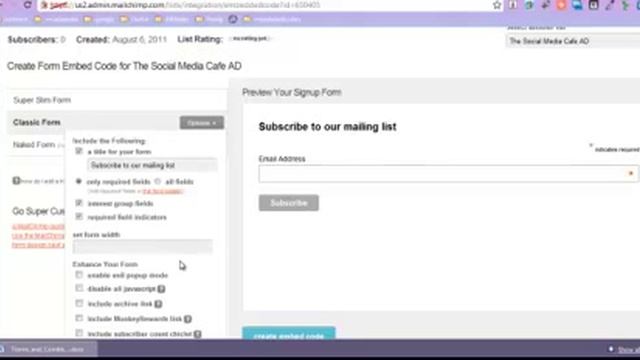640x360 pixels.
Task: Click the form title text field
Action: click(152, 165)
